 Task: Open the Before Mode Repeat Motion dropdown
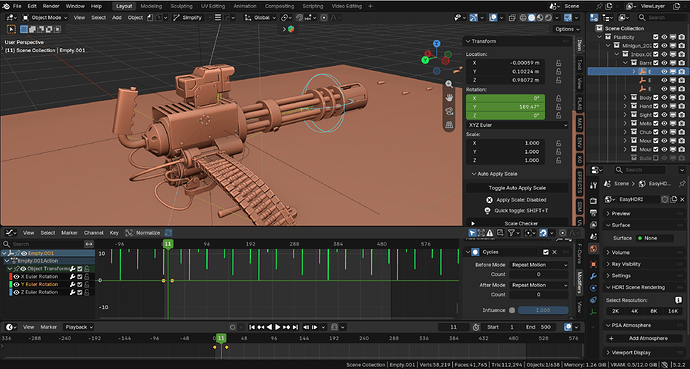[x=539, y=265]
